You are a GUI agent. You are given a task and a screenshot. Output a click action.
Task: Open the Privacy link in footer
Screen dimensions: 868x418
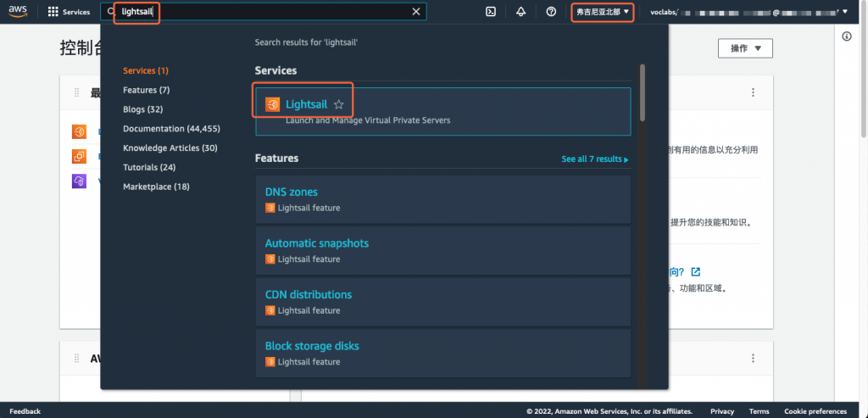point(722,411)
